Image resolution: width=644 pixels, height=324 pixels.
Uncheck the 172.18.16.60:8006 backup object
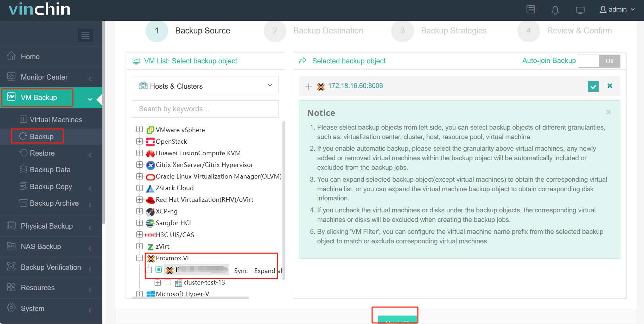(x=593, y=86)
